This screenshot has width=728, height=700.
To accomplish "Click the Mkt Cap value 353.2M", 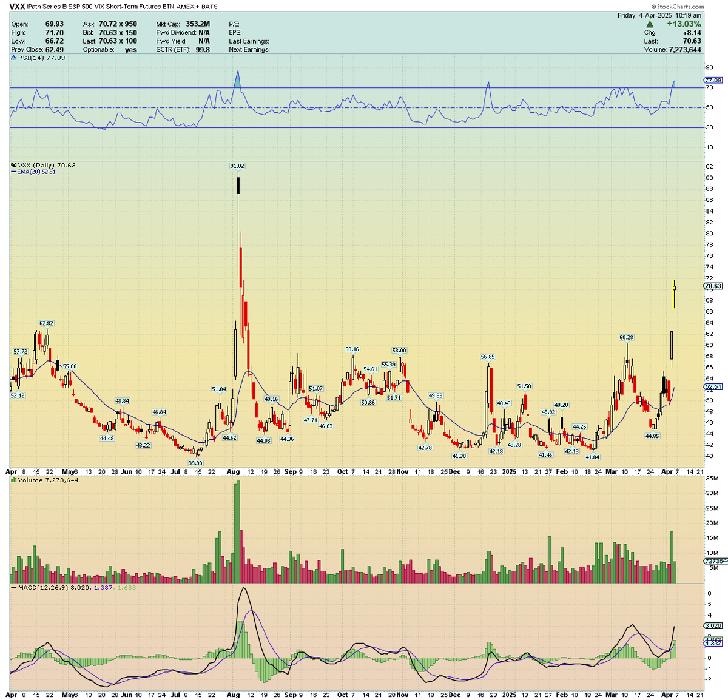I will click(x=198, y=24).
